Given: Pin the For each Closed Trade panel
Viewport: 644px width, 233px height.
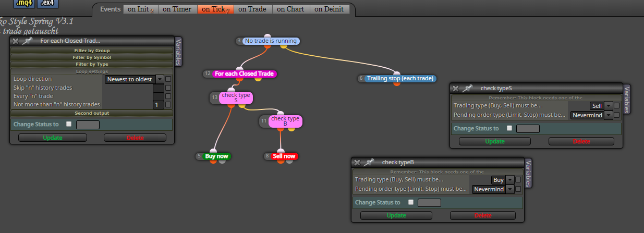Looking at the screenshot, I should (x=27, y=41).
